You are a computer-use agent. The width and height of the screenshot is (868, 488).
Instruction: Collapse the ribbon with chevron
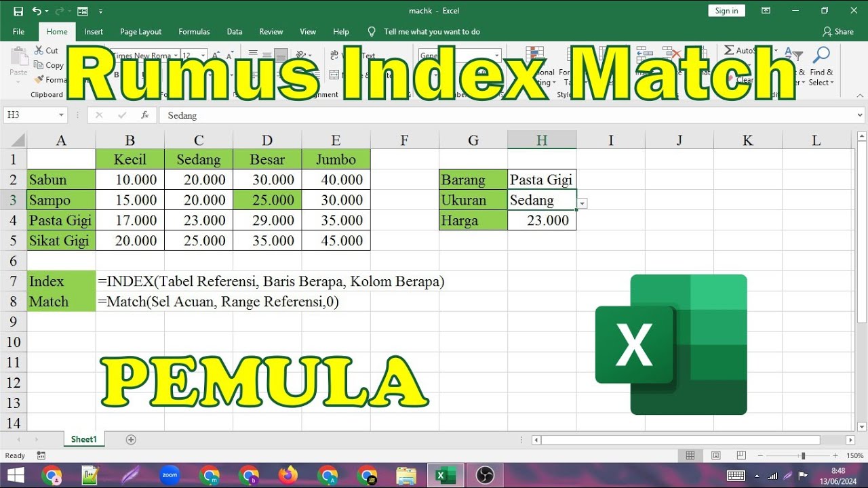click(859, 97)
